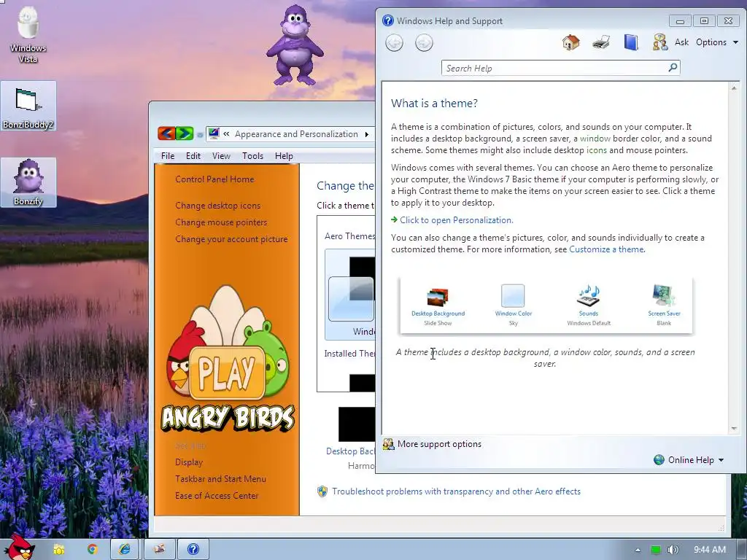The width and height of the screenshot is (747, 560).
Task: Open the yellow duck taskbar icon
Action: tap(58, 550)
